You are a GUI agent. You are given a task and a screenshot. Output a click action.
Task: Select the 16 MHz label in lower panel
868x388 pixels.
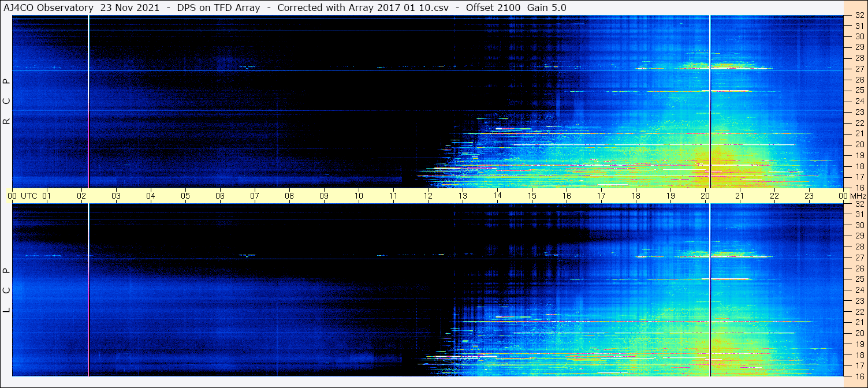(x=859, y=376)
